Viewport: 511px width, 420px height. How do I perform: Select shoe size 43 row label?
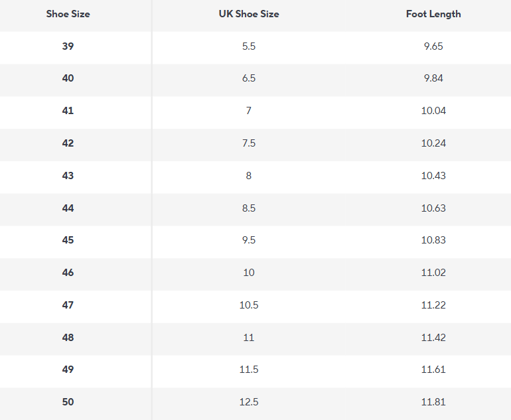(68, 176)
